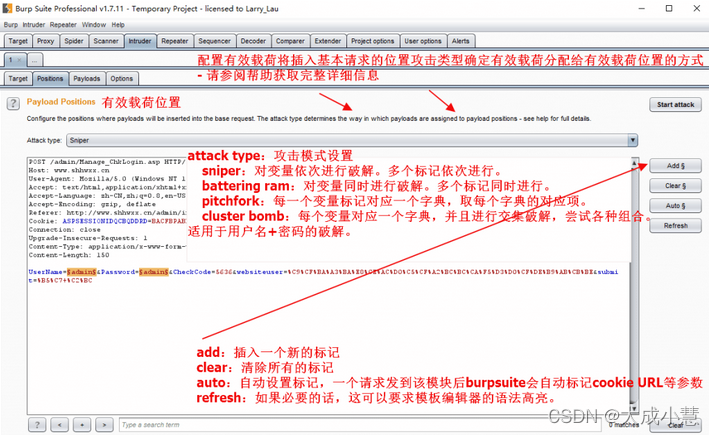Click the Referer header line

(x=107, y=212)
